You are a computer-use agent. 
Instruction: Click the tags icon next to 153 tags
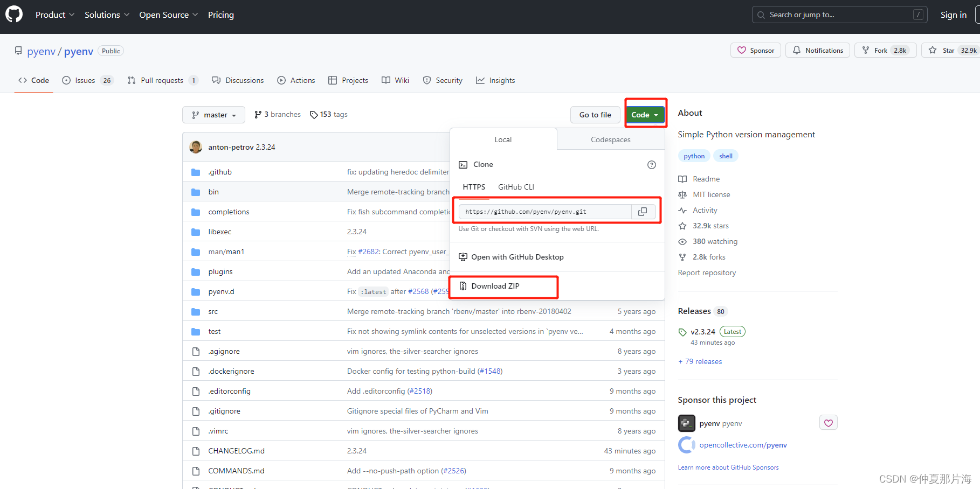(314, 115)
